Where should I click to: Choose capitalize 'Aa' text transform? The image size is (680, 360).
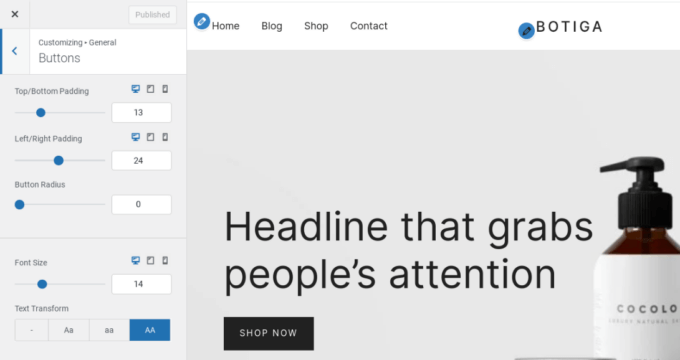coord(69,330)
